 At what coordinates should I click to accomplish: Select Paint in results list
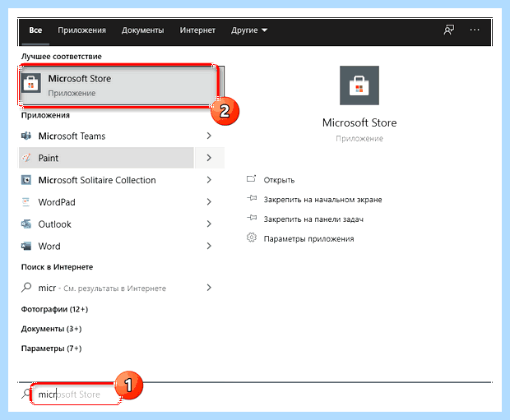[107, 158]
